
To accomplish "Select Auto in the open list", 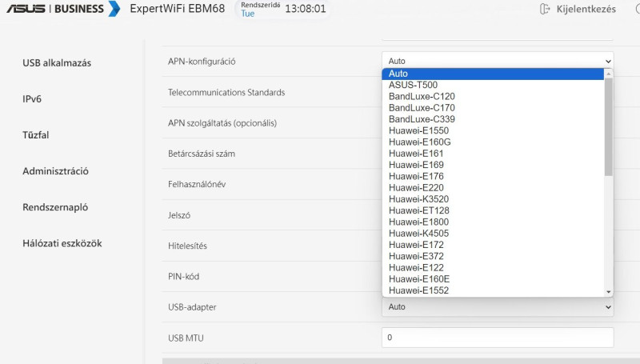I will [493, 74].
